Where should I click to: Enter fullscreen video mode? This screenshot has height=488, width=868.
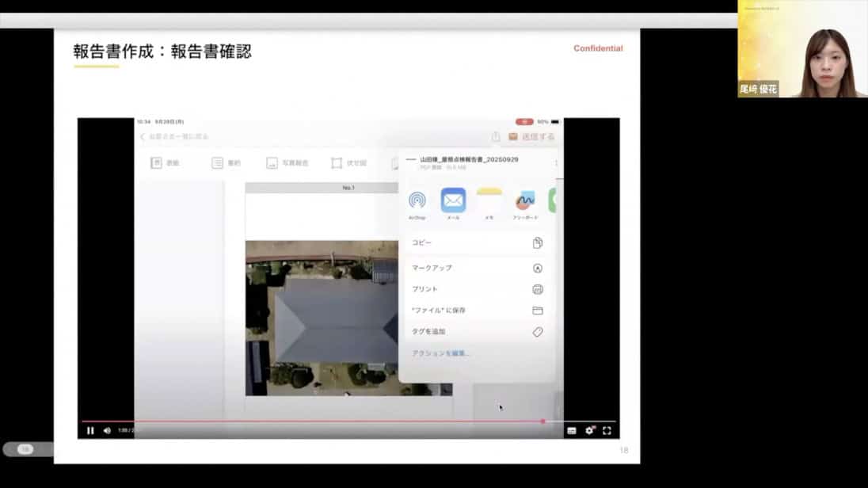(607, 430)
